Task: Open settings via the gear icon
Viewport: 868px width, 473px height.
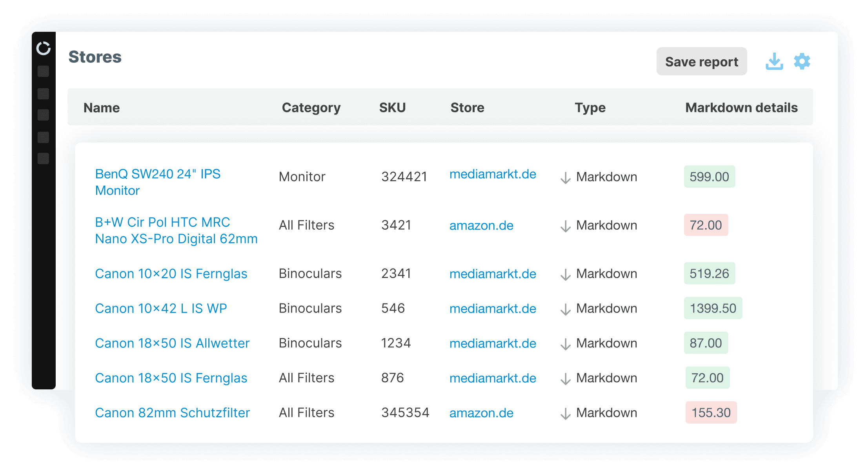Action: click(x=802, y=61)
